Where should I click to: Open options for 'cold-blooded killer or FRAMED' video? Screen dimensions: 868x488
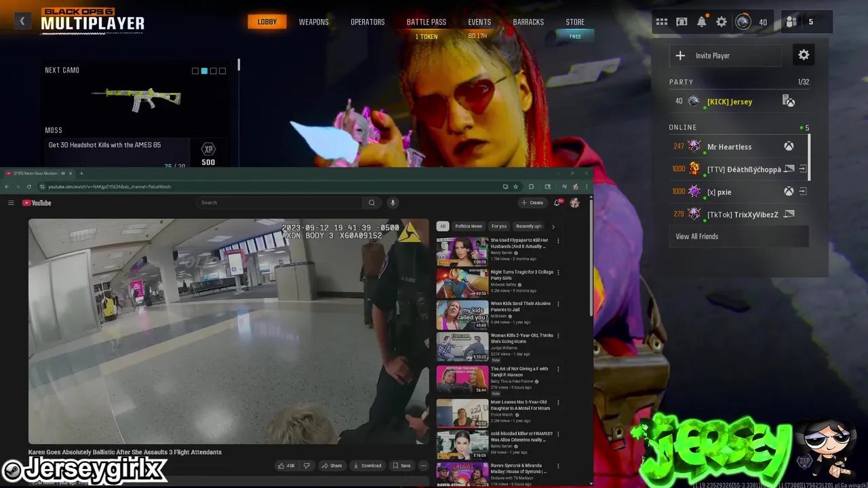point(558,434)
